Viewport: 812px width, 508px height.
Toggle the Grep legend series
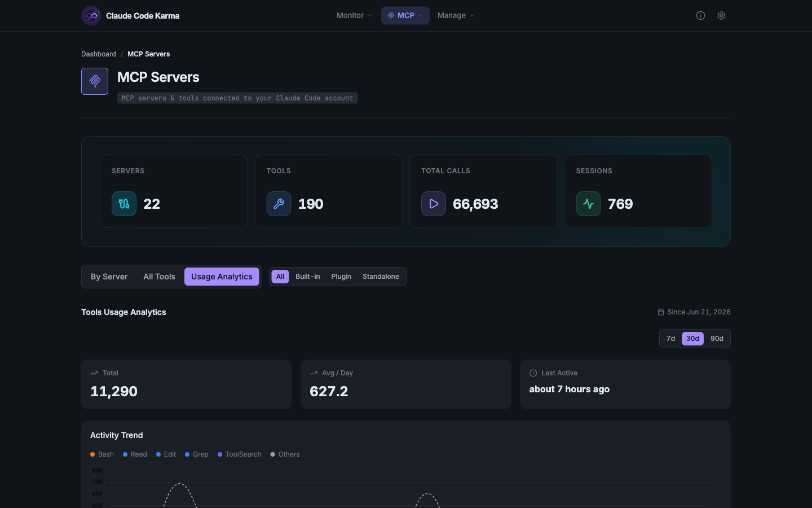(197, 454)
